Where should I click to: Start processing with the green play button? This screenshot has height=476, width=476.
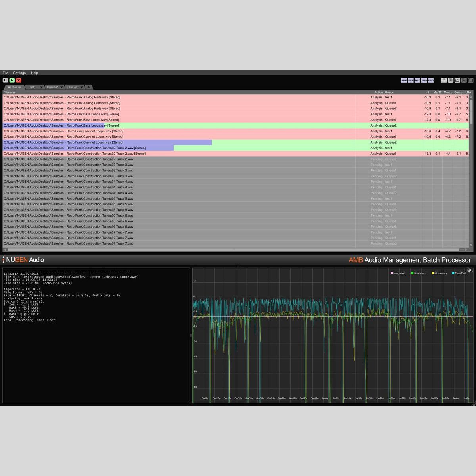tap(12, 80)
